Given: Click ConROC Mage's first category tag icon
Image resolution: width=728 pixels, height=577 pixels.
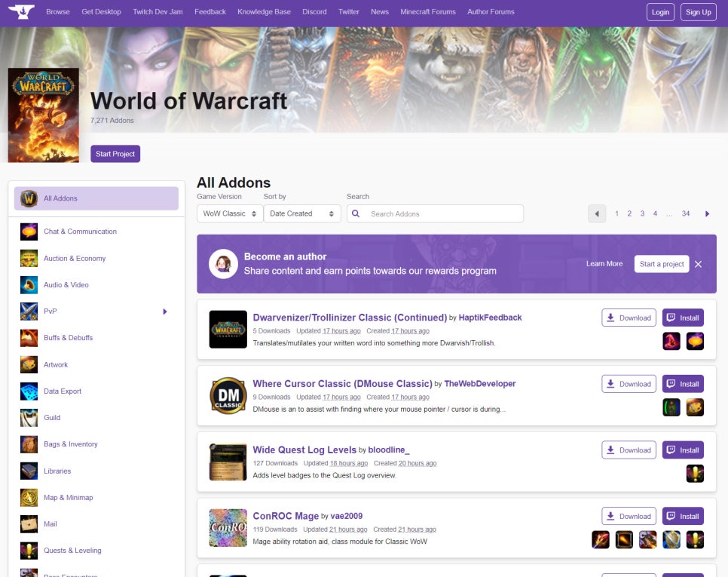Looking at the screenshot, I should pyautogui.click(x=601, y=540).
